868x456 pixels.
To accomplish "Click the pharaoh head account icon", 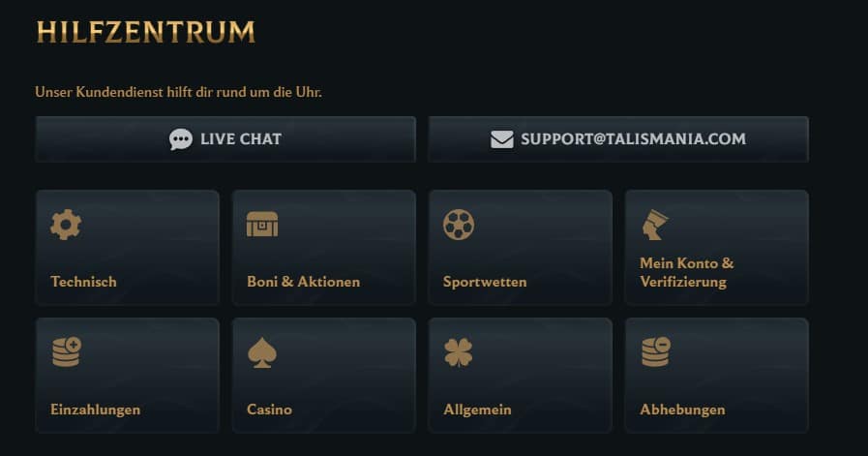I will pos(655,225).
